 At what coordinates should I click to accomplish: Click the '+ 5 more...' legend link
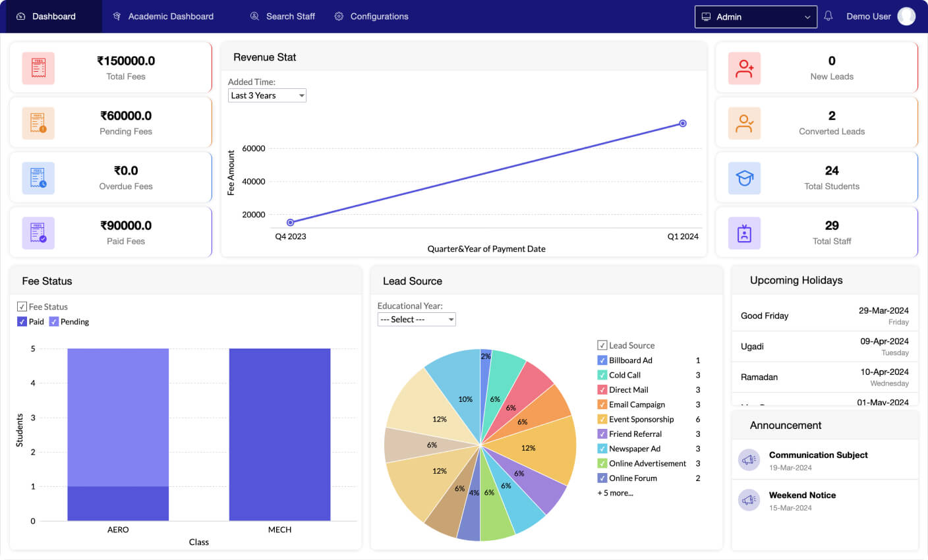pos(615,493)
